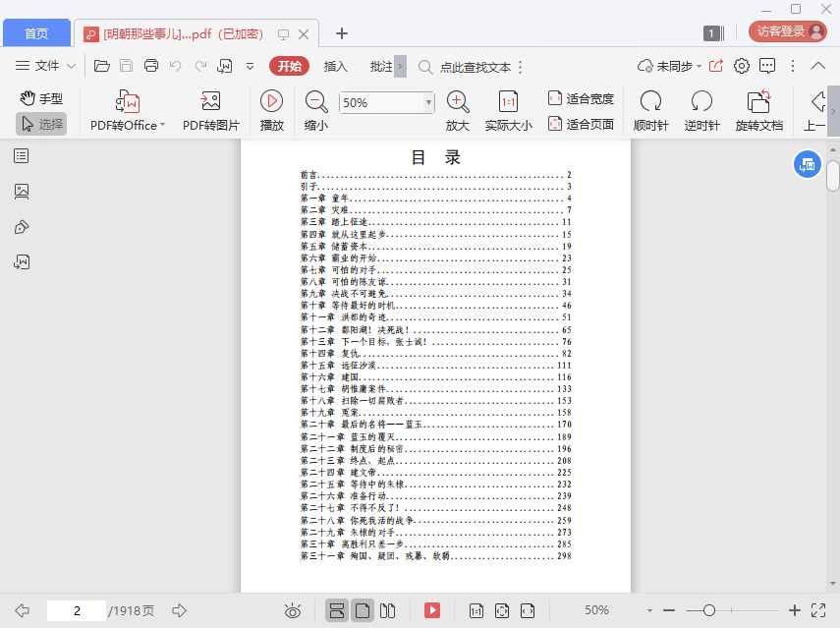Viewport: 840px width, 628px height.
Task: Click status bar fit width icon
Action: pos(528,610)
